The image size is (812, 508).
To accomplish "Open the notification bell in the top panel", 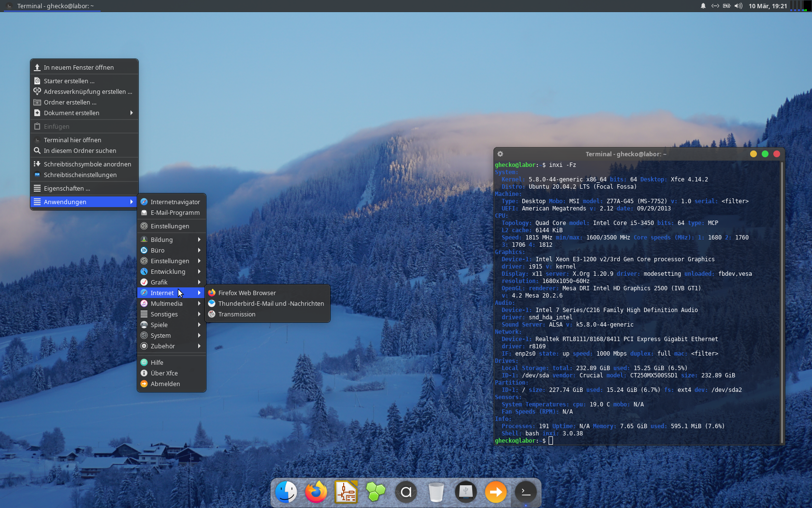I will point(703,6).
